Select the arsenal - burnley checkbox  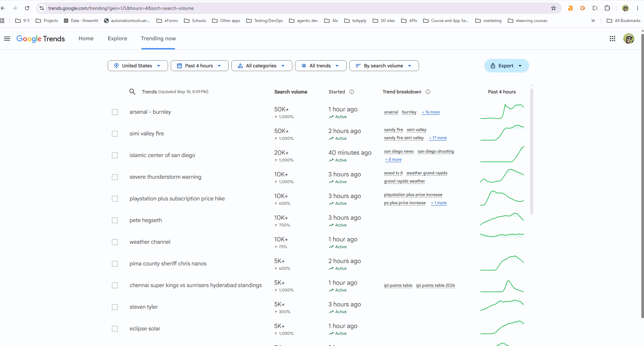pos(115,112)
